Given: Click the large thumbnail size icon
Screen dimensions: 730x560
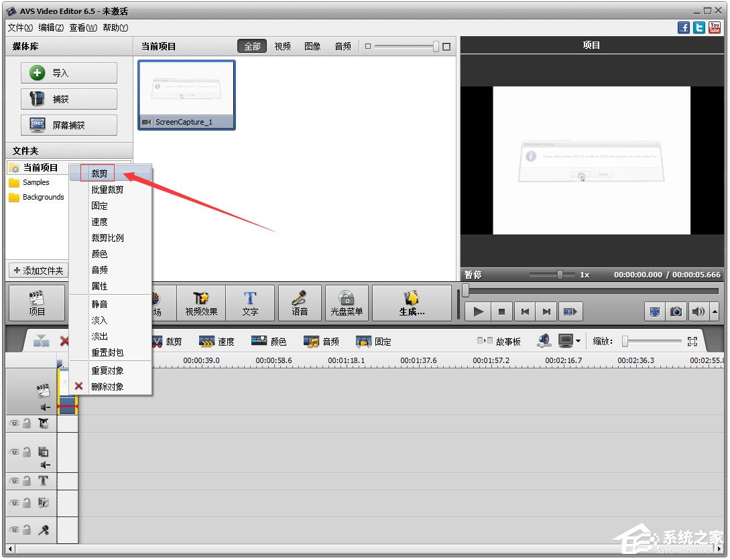Looking at the screenshot, I should [446, 46].
